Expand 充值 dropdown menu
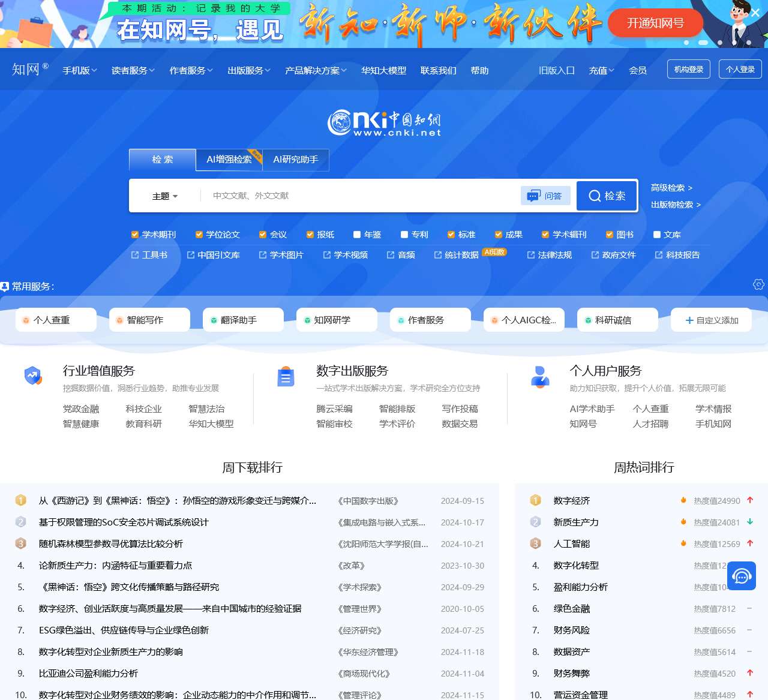The image size is (768, 700). [602, 70]
